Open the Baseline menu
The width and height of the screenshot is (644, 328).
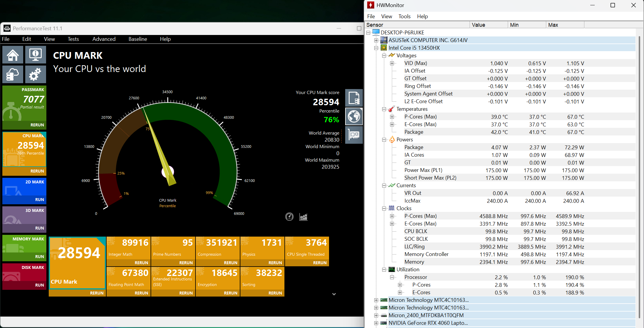click(138, 39)
